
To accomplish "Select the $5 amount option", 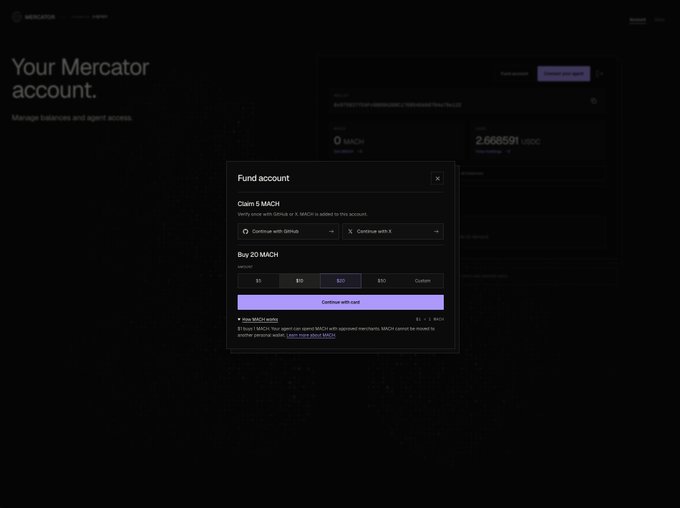I will coord(258,281).
